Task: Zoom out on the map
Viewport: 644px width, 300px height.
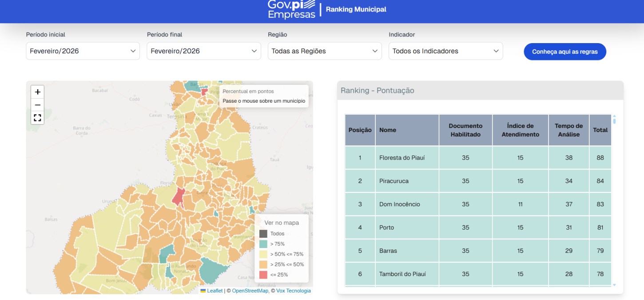Action: (37, 105)
